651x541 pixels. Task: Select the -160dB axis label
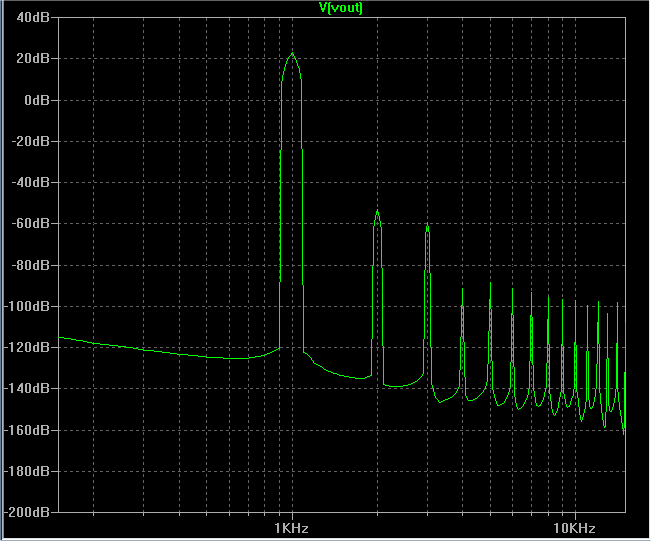point(27,430)
